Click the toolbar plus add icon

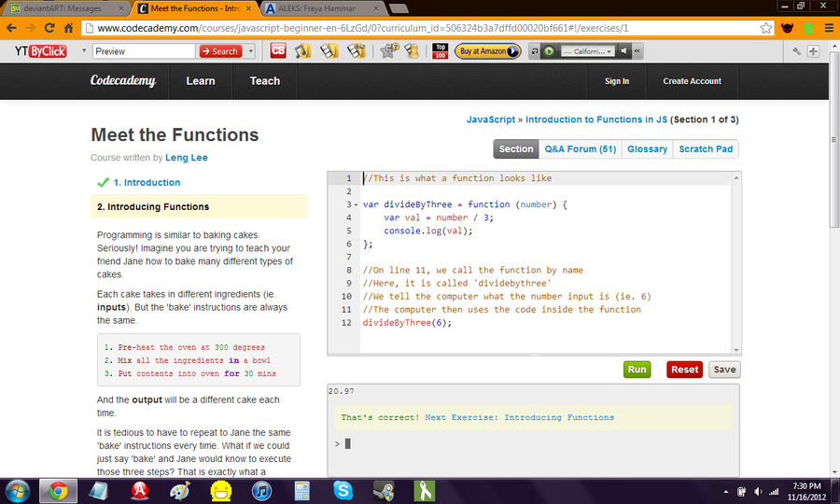tap(813, 51)
